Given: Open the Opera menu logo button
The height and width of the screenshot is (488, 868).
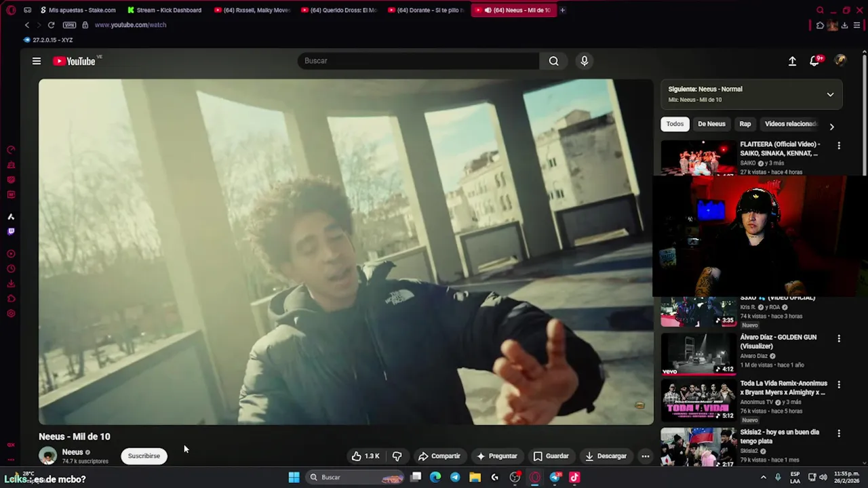Looking at the screenshot, I should [x=11, y=10].
